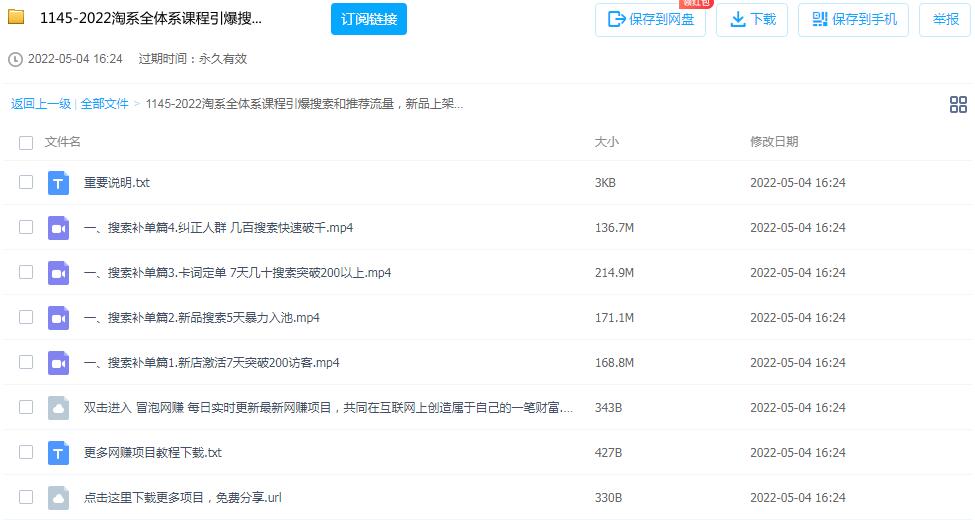Check the box for 点击这里下载更多项目 url

point(26,496)
